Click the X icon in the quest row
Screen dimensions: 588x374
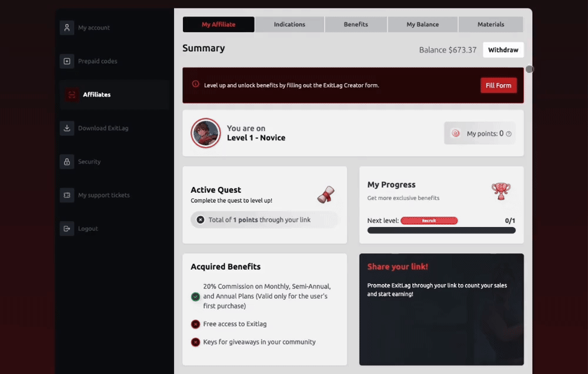pos(201,220)
